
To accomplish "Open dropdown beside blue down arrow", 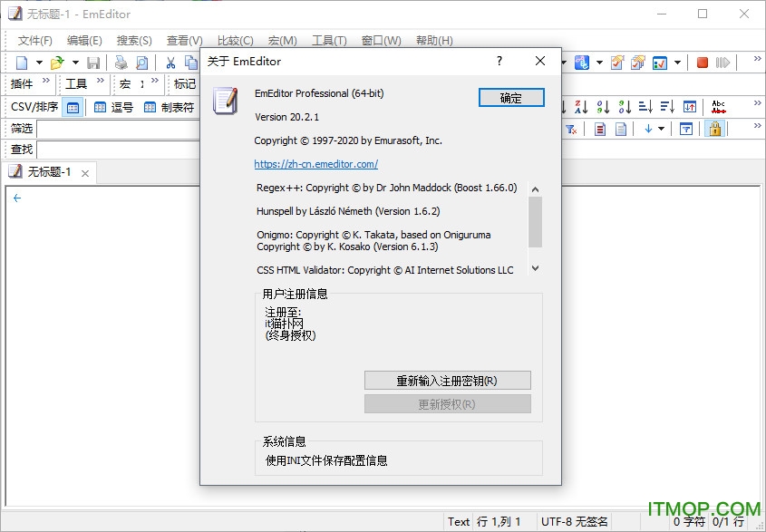I will tap(662, 129).
